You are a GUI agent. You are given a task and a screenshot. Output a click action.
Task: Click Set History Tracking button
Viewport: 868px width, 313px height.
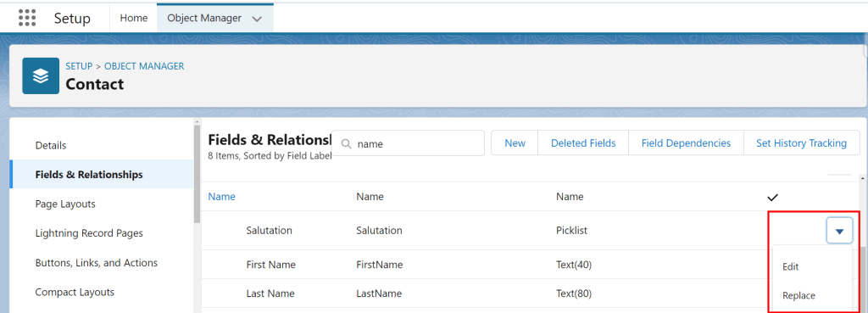coord(801,143)
